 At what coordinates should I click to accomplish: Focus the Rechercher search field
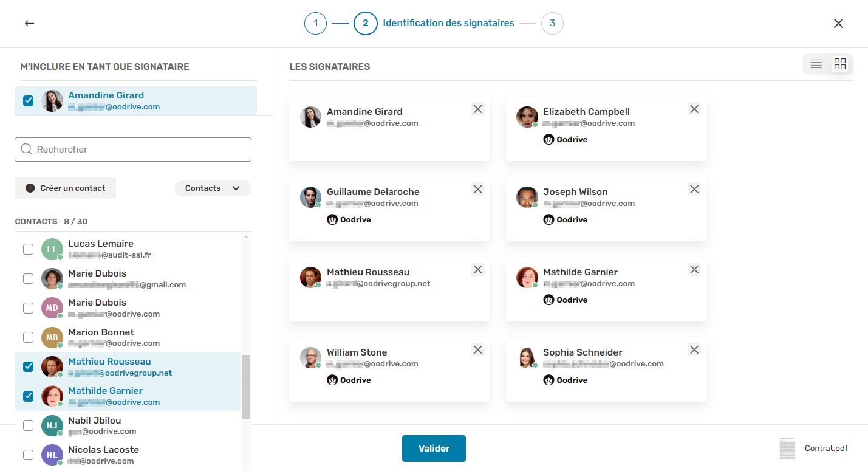(x=133, y=150)
